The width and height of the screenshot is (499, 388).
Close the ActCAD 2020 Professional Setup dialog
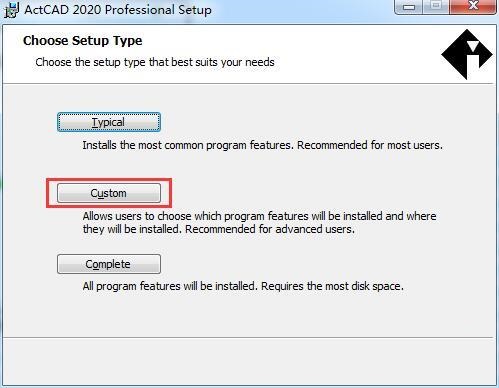pyautogui.click(x=473, y=7)
